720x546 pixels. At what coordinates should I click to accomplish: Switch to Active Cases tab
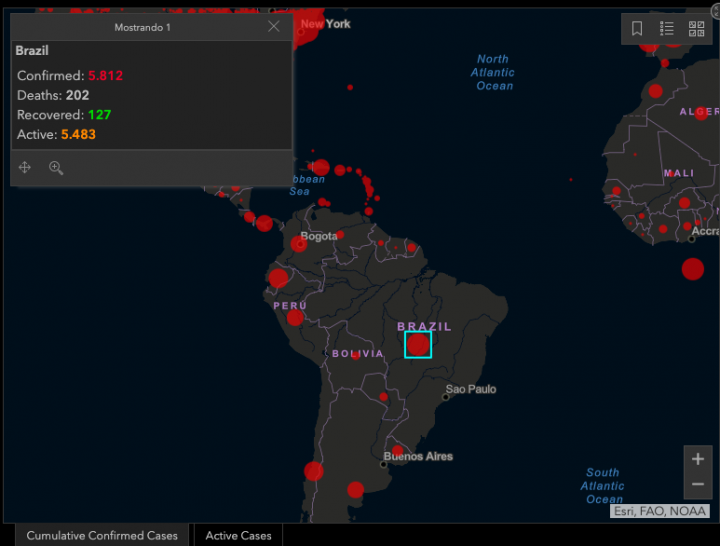point(238,535)
